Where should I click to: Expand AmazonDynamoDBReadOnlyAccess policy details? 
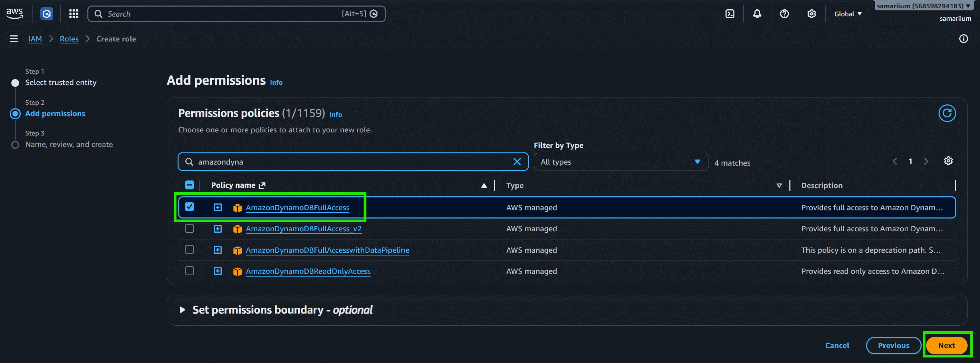pos(218,271)
